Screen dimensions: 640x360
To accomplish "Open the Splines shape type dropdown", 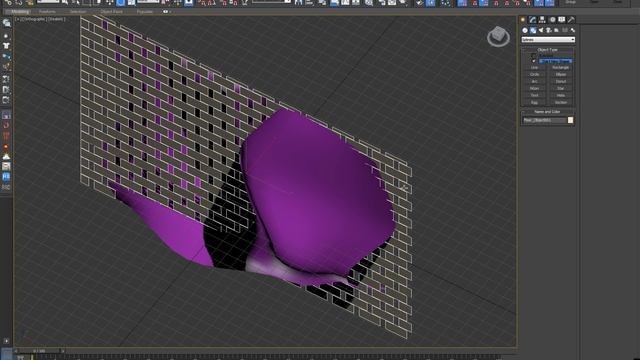I will click(x=548, y=40).
